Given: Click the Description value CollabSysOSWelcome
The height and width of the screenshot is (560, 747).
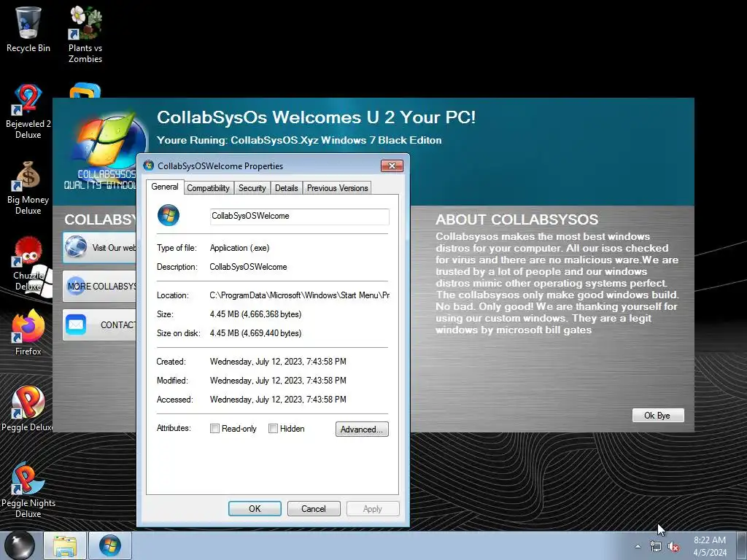Looking at the screenshot, I should [x=248, y=267].
